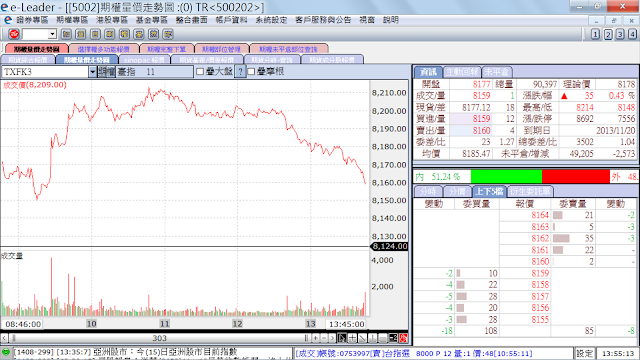The image size is (640, 360).
Task: Open the 客戶服務與公告 menu
Action: (x=323, y=20)
